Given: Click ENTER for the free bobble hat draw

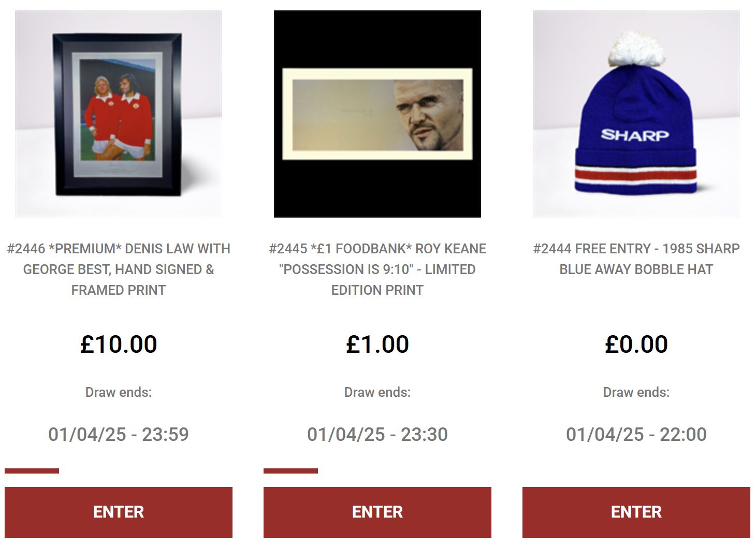Looking at the screenshot, I should click(636, 512).
